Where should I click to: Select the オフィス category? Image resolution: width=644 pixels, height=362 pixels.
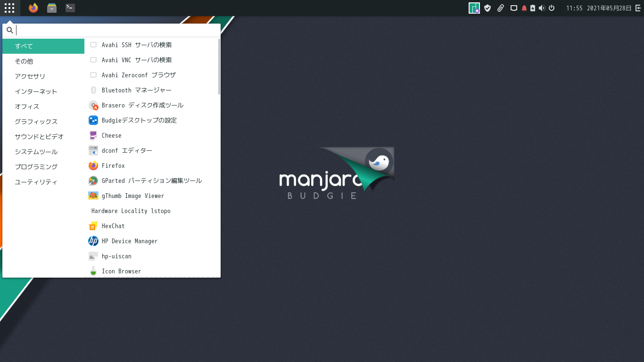(43, 107)
